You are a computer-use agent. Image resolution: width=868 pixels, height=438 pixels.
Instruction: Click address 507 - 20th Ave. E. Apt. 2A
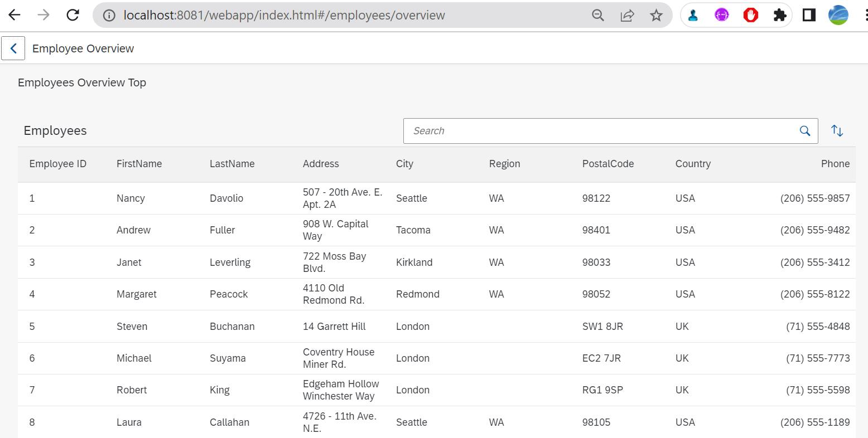(343, 198)
